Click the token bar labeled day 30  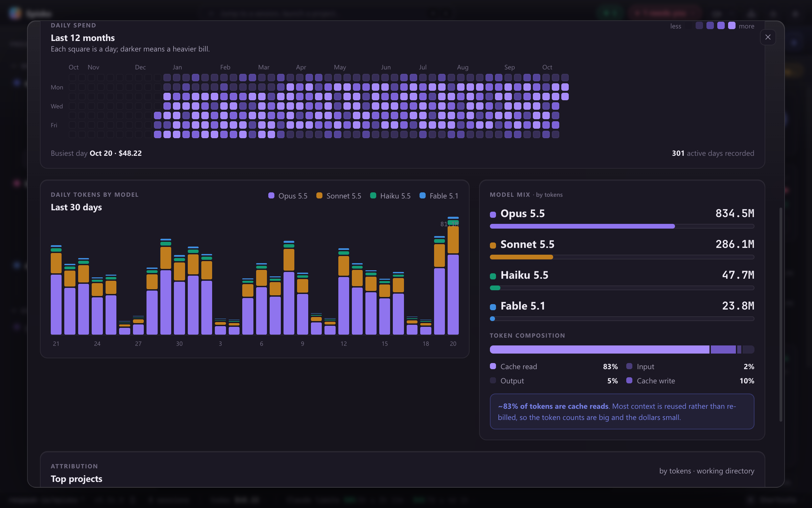[179, 295]
